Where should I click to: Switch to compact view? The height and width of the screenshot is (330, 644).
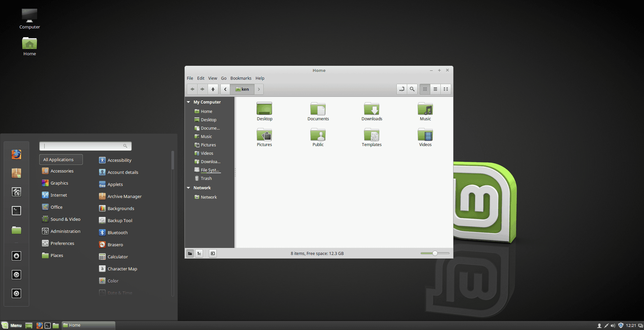pyautogui.click(x=446, y=89)
